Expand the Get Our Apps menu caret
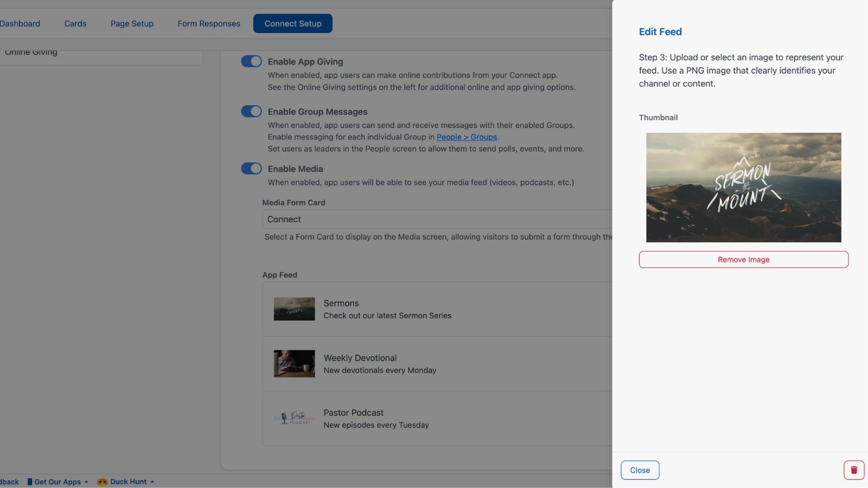Image resolution: width=868 pixels, height=488 pixels. tap(86, 481)
